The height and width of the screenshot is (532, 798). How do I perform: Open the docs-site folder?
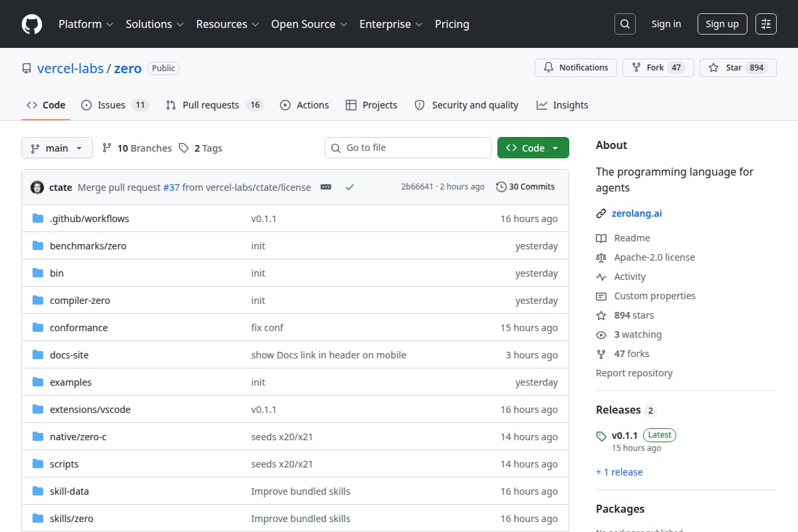coord(69,355)
